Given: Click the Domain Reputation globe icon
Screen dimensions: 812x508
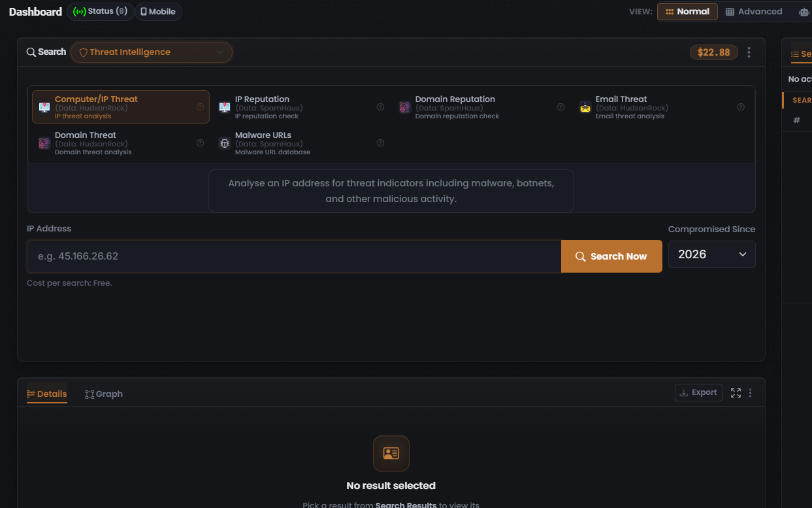Looking at the screenshot, I should tap(405, 107).
